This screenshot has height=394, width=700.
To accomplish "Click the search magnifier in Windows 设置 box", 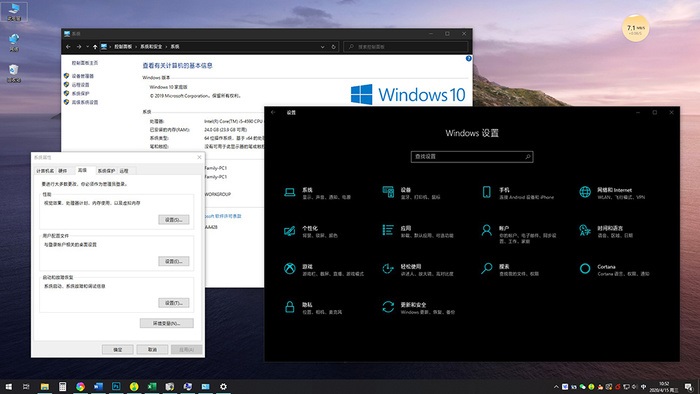I will [528, 157].
